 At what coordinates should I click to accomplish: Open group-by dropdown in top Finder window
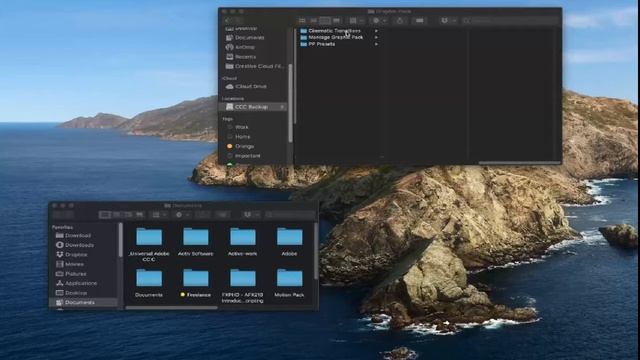356,20
